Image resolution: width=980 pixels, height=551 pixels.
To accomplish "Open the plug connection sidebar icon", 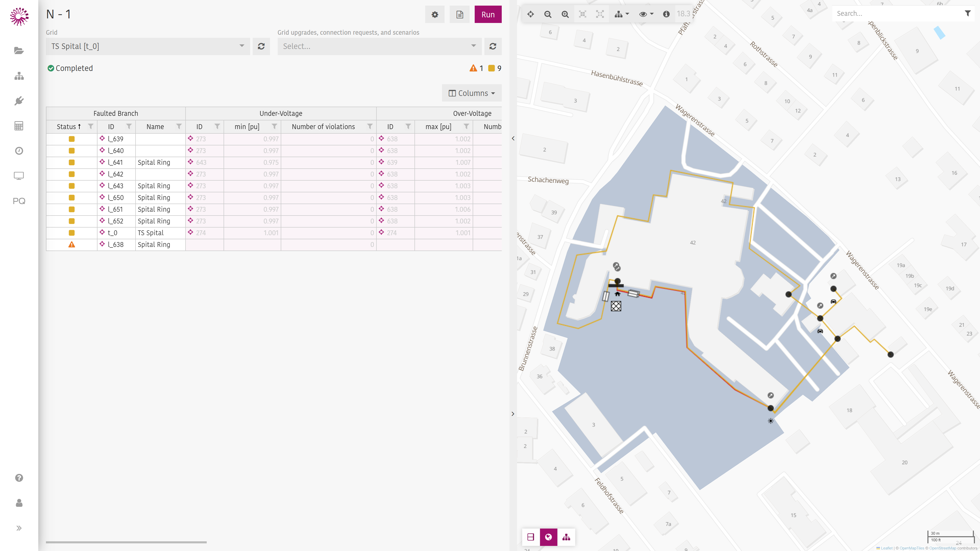I will click(x=19, y=101).
